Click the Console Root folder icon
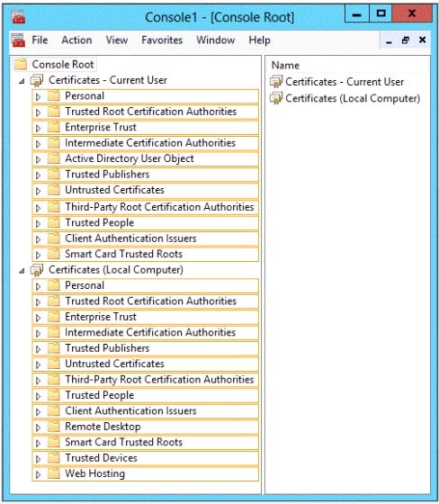This screenshot has height=504, width=439. point(21,64)
